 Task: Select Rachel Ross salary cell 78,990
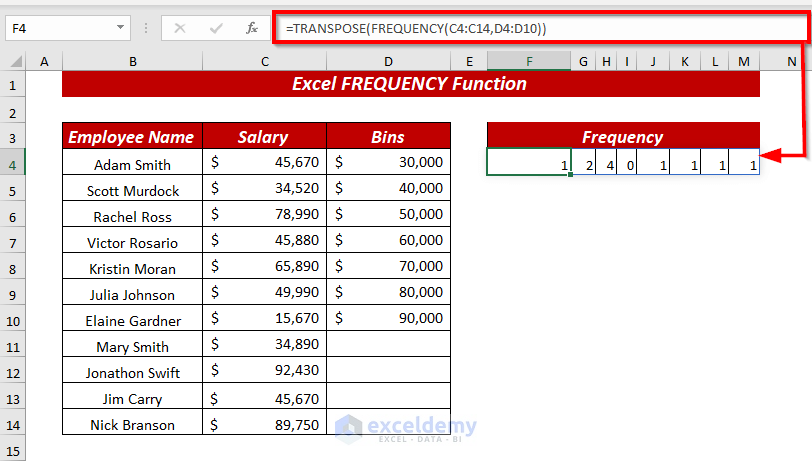click(265, 214)
